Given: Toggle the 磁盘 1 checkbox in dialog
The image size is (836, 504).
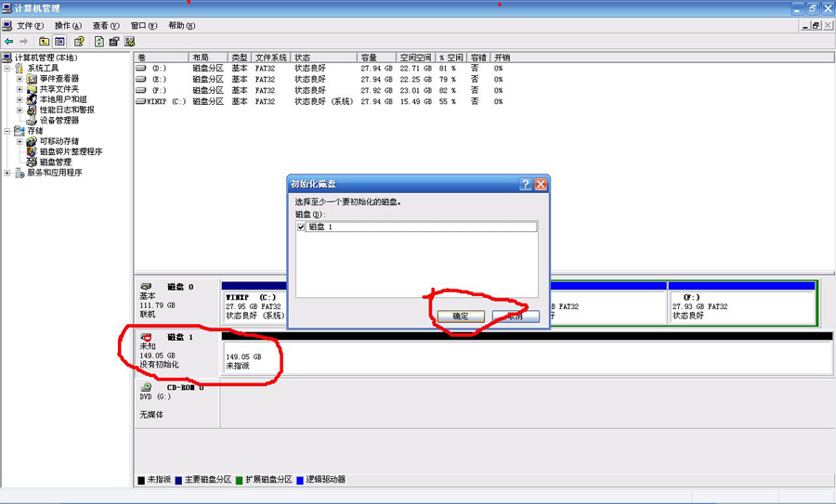Looking at the screenshot, I should 300,226.
